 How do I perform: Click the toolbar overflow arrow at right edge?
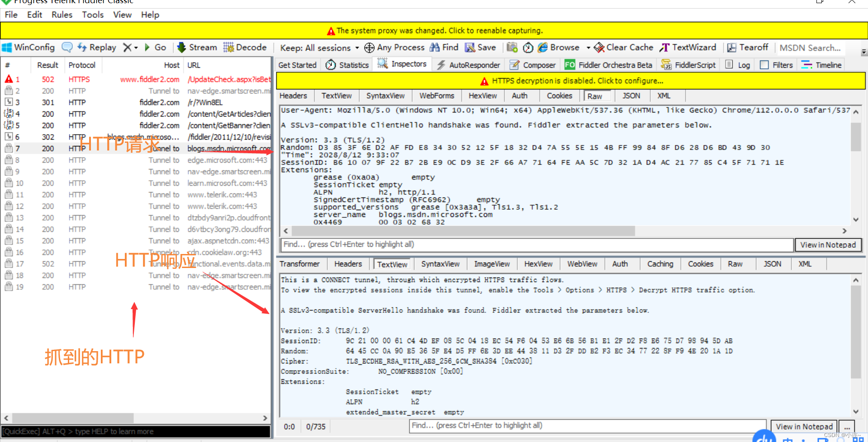click(x=863, y=52)
